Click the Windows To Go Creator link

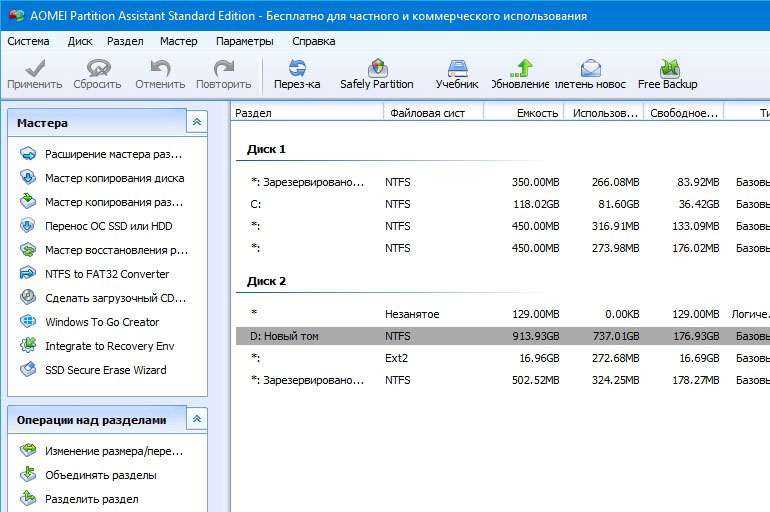tap(102, 322)
